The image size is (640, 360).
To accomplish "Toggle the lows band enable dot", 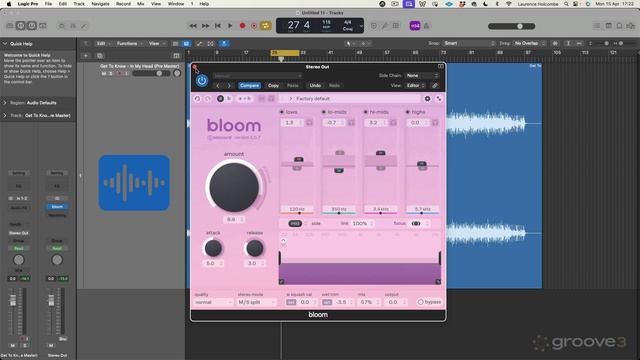I will coord(282,112).
